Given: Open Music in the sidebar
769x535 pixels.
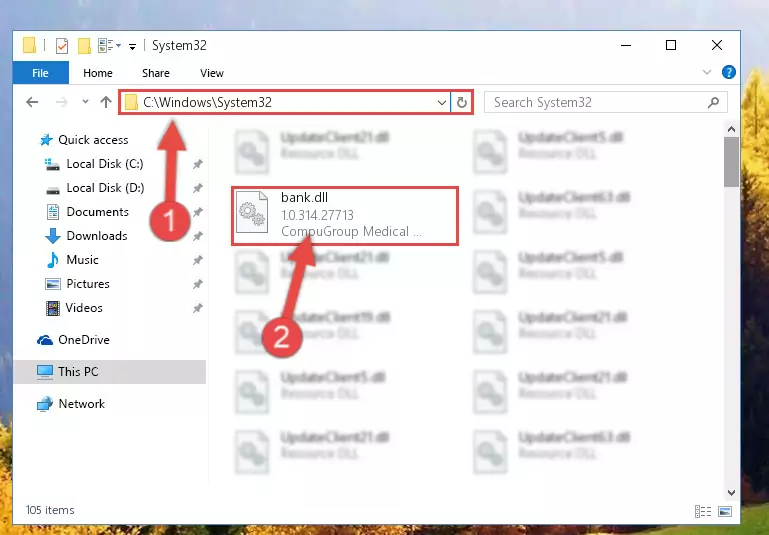Looking at the screenshot, I should pyautogui.click(x=82, y=260).
